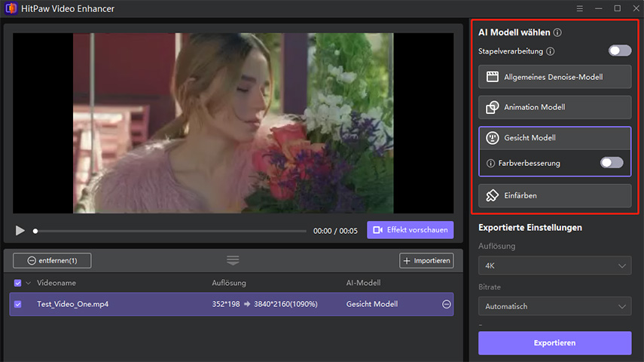Viewport: 644px width, 362px height.
Task: Toggle the select-all checkbox in header
Action: pos(17,283)
